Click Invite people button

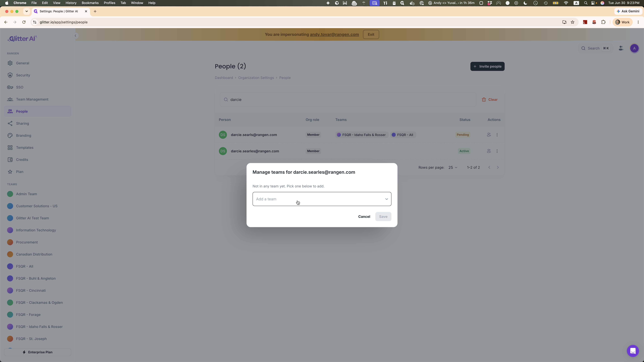(x=487, y=66)
